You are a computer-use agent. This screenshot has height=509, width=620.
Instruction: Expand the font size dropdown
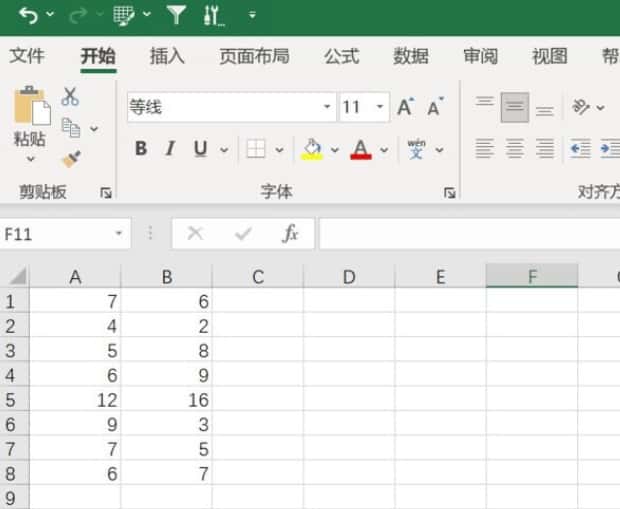tap(381, 108)
